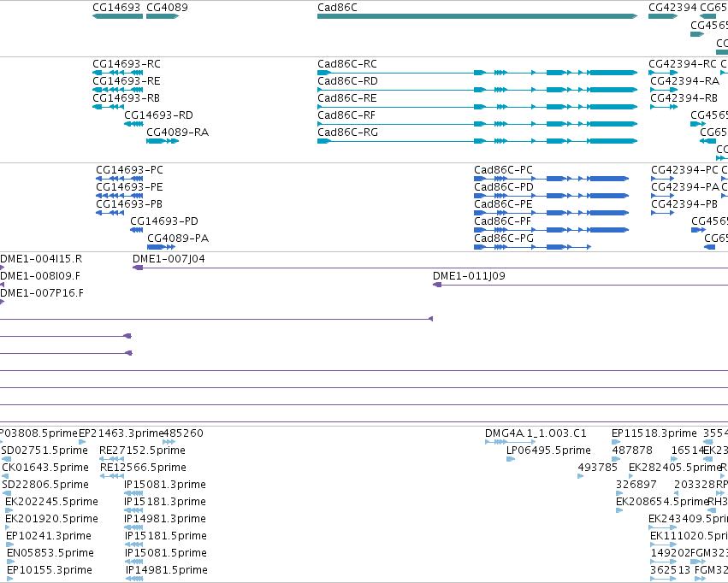Open EST label IP15181.5prime

166,536
